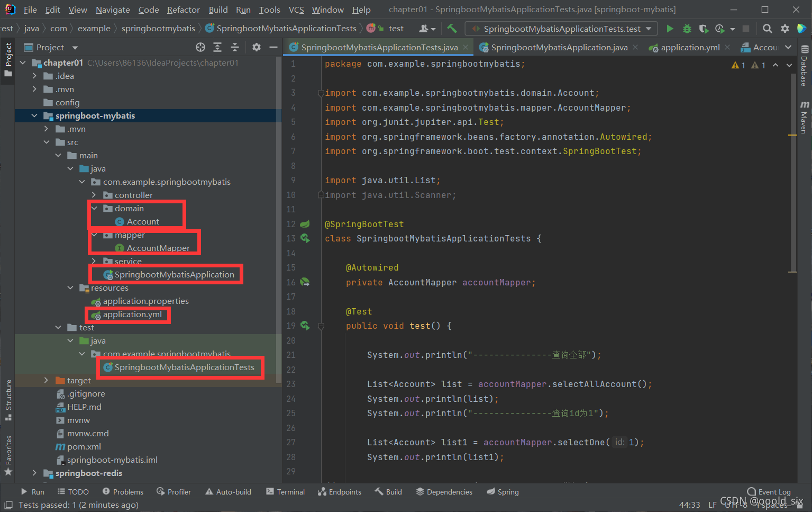This screenshot has width=812, height=512.
Task: Collapse the springboot-mybatis module node
Action: pos(34,115)
